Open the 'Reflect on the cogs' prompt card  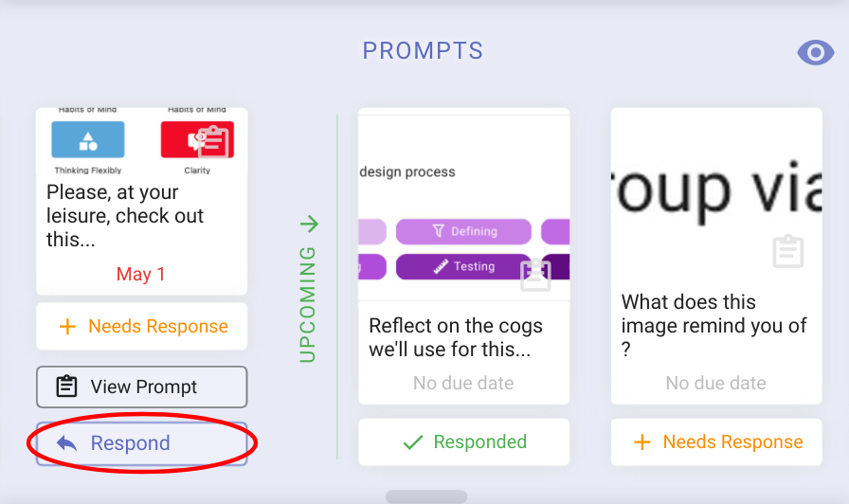tap(464, 256)
